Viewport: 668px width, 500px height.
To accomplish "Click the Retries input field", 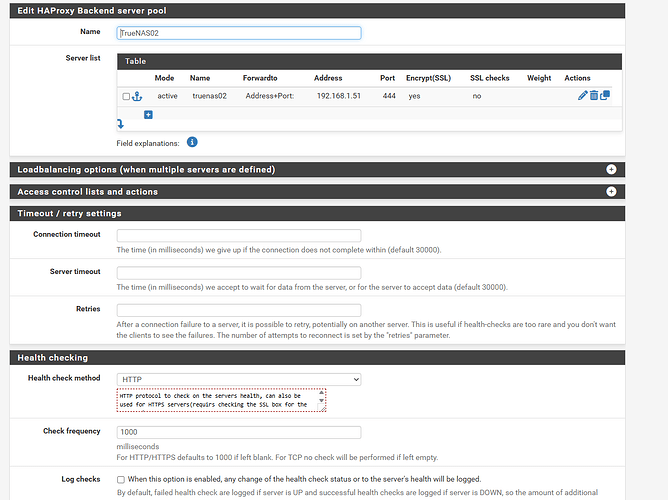I will tap(238, 310).
